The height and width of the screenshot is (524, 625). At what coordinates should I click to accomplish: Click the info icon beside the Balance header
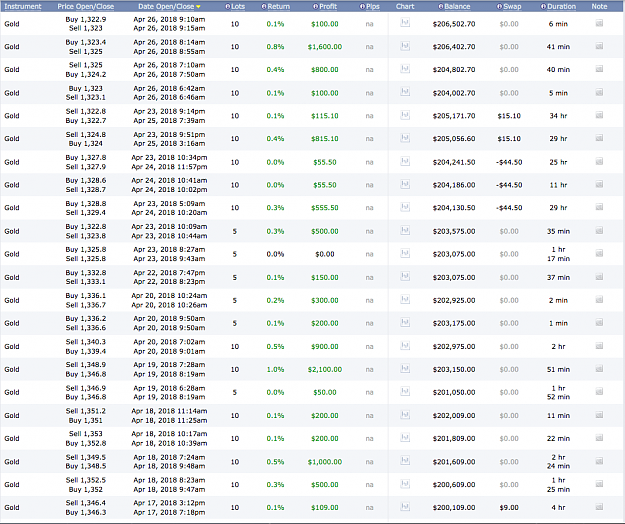coord(440,6)
